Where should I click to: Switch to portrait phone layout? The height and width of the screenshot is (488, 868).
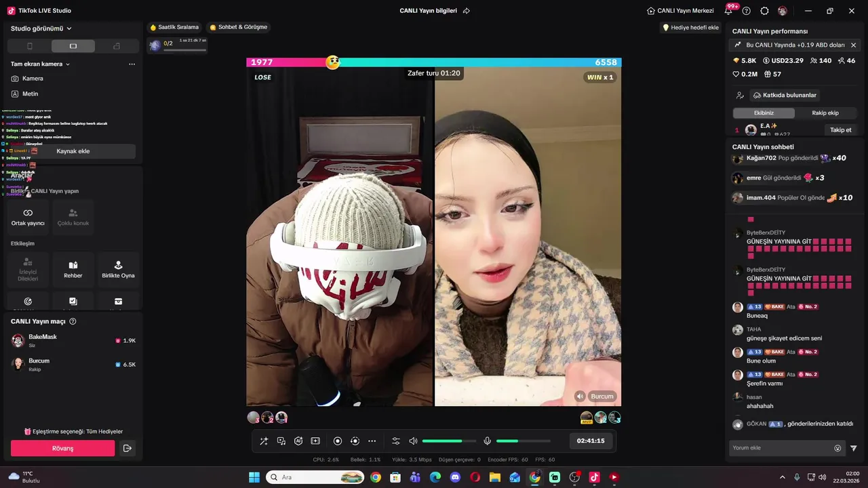29,46
